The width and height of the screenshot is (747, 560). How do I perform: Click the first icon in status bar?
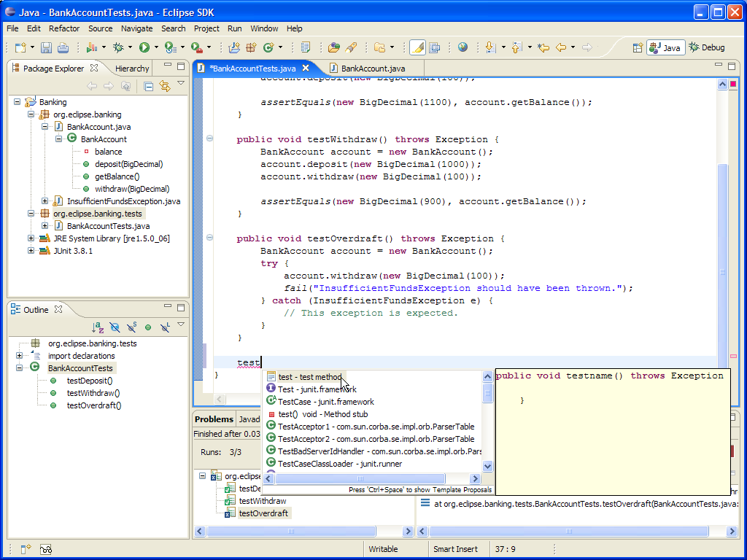[x=26, y=549]
